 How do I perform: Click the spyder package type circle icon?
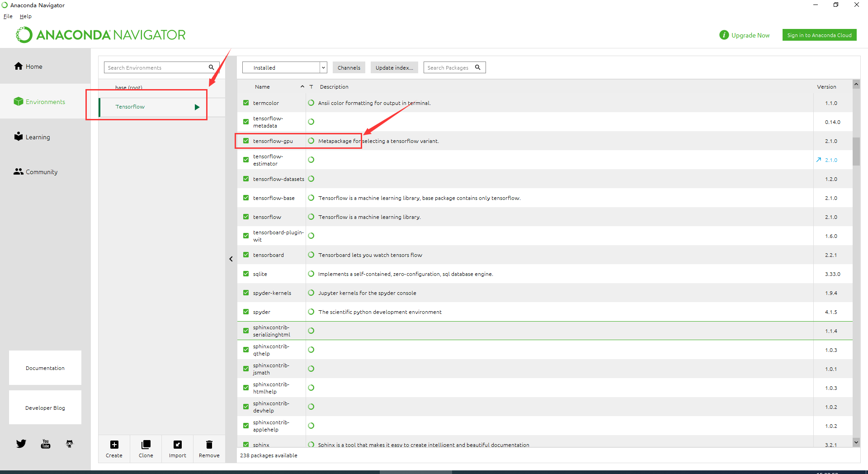click(311, 312)
